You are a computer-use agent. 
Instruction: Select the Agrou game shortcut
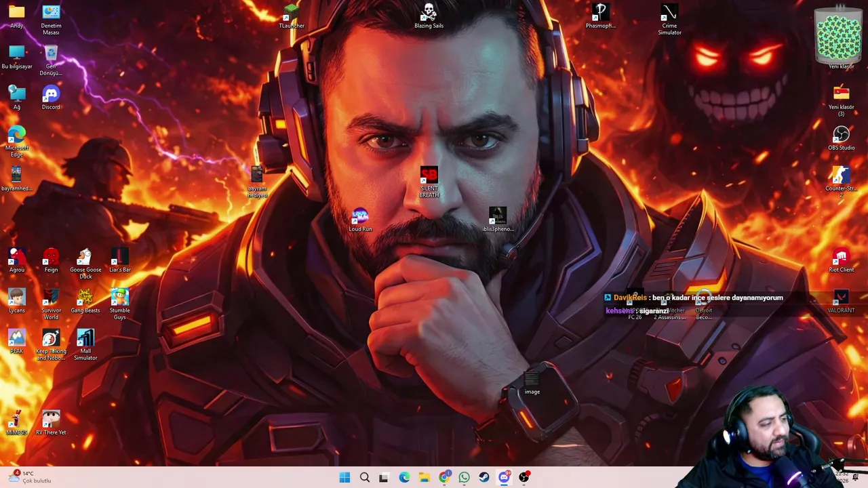click(17, 261)
